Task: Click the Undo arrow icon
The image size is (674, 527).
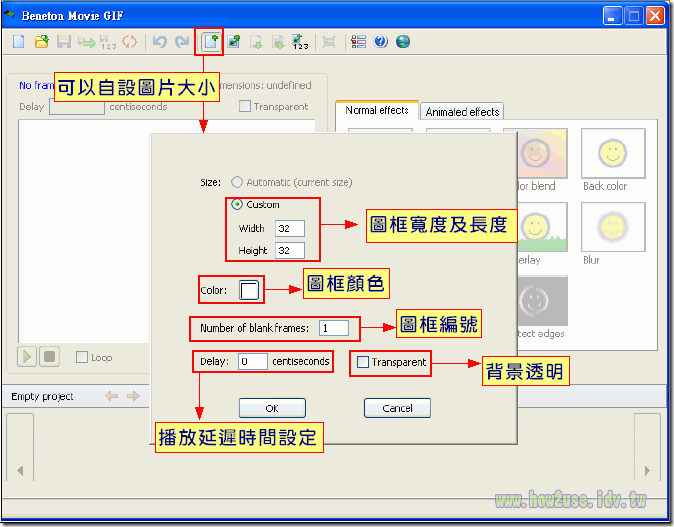Action: [x=159, y=42]
